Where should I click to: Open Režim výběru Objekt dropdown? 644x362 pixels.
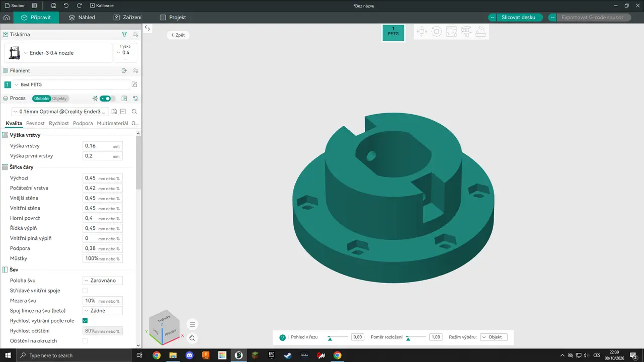[x=494, y=337]
